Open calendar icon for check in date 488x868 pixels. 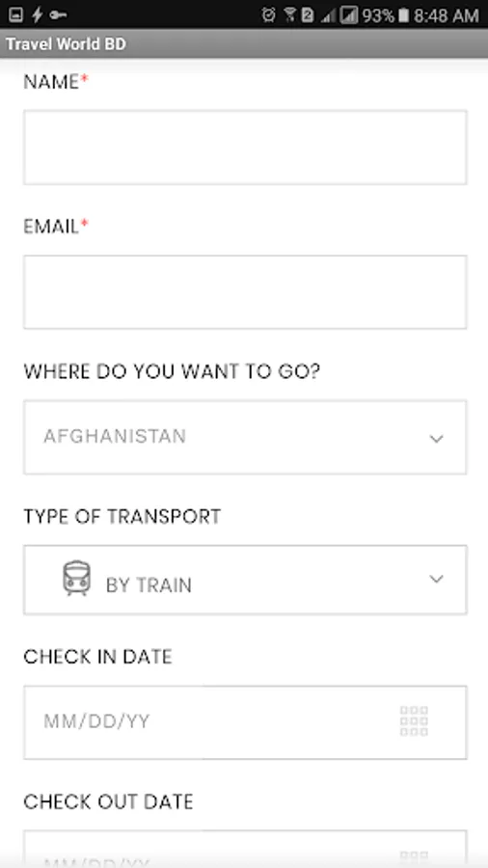(414, 721)
